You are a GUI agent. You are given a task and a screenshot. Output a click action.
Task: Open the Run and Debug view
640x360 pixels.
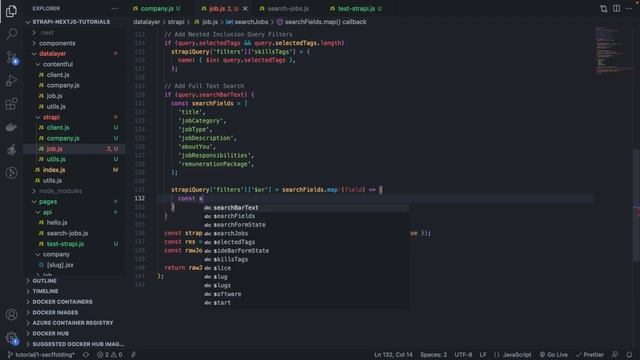[x=11, y=80]
